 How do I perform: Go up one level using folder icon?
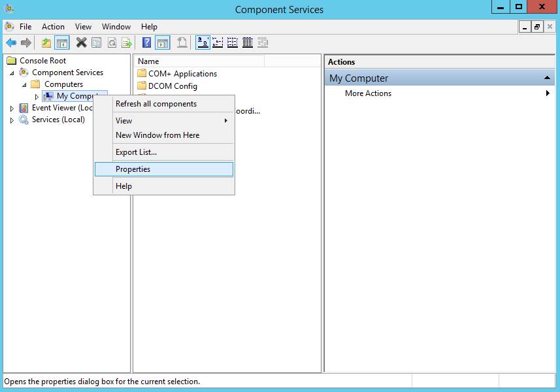(46, 43)
